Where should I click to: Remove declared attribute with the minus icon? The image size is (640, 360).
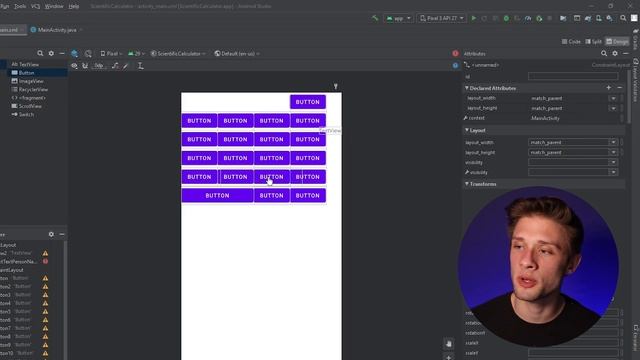pos(619,88)
